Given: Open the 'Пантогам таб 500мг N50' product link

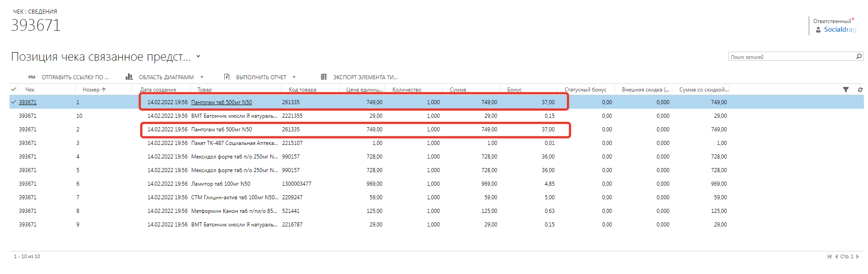Looking at the screenshot, I should pos(222,102).
